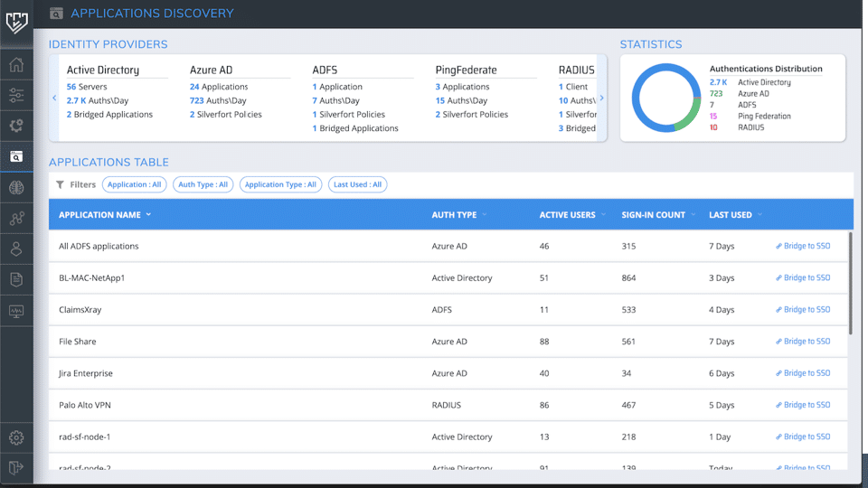Open the sliders settings icon in sidebar

tap(16, 95)
